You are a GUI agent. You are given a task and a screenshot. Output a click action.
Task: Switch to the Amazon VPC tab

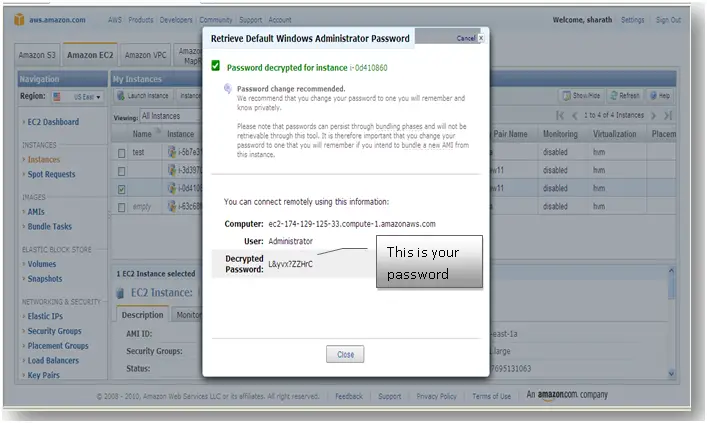146,55
